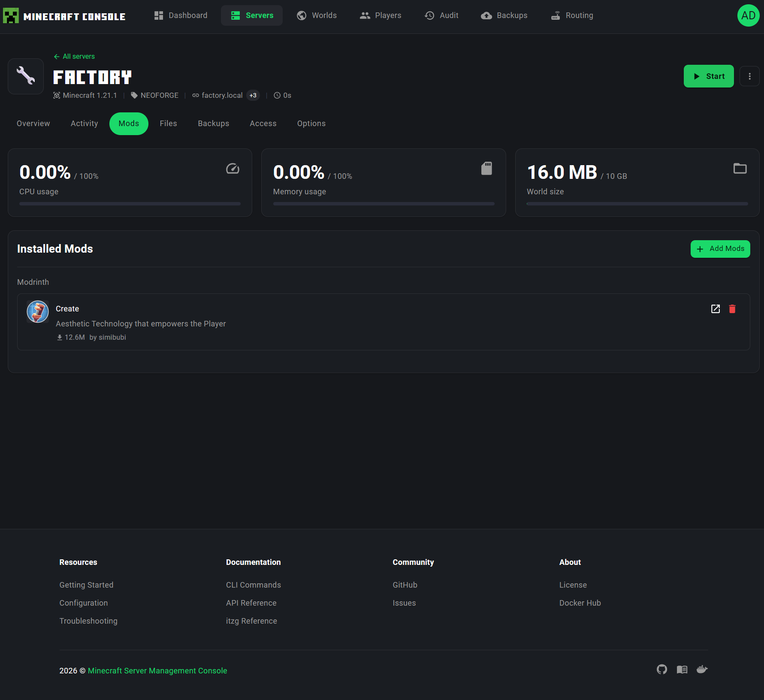Go back via All servers link
The image size is (764, 700).
click(x=74, y=57)
